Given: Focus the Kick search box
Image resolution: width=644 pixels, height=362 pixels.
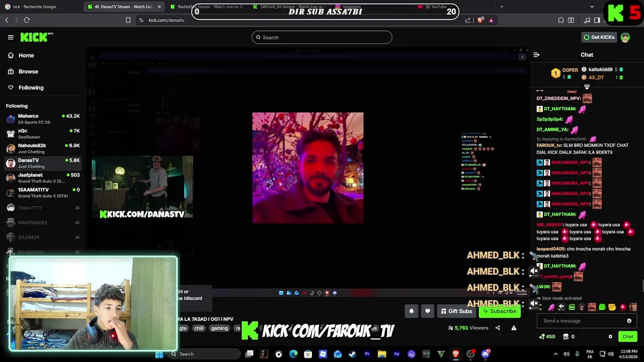Looking at the screenshot, I should (x=322, y=37).
